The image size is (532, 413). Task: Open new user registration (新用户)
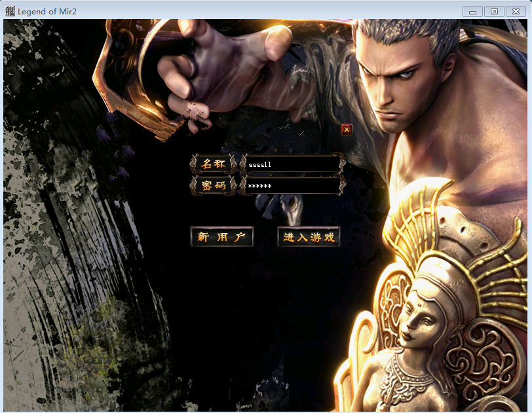pos(222,236)
